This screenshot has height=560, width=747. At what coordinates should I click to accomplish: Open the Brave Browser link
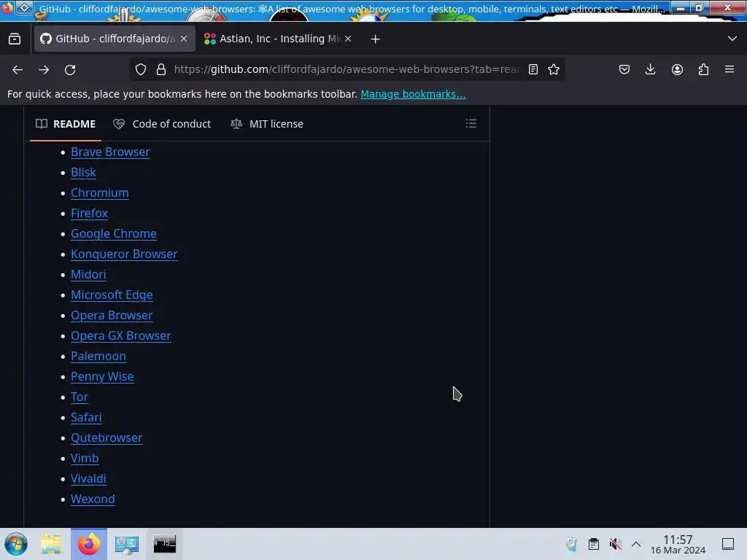111,152
